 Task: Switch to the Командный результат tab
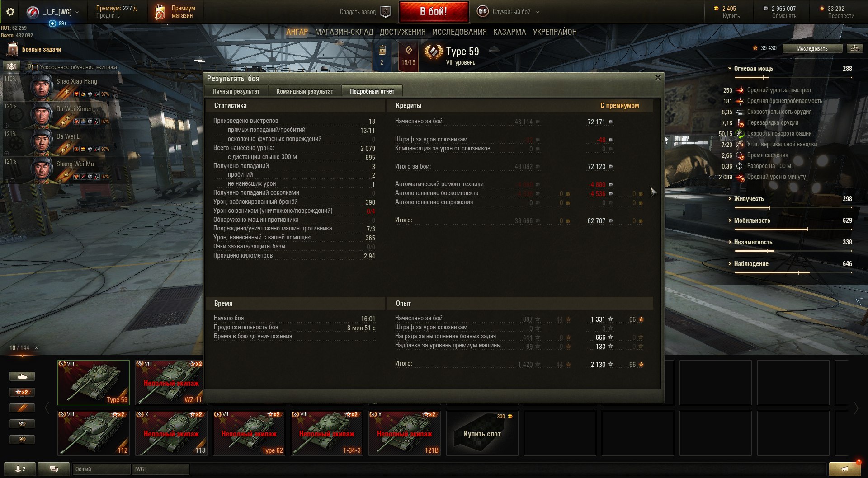click(305, 91)
